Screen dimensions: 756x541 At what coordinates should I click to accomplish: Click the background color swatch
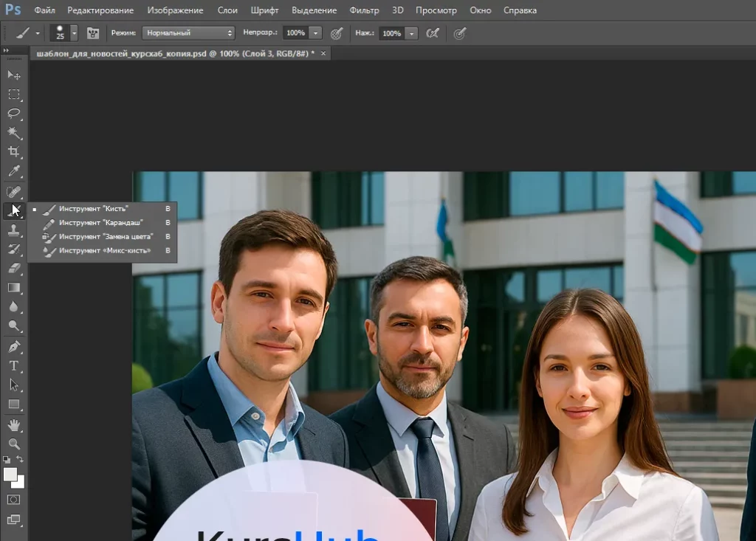[20, 483]
